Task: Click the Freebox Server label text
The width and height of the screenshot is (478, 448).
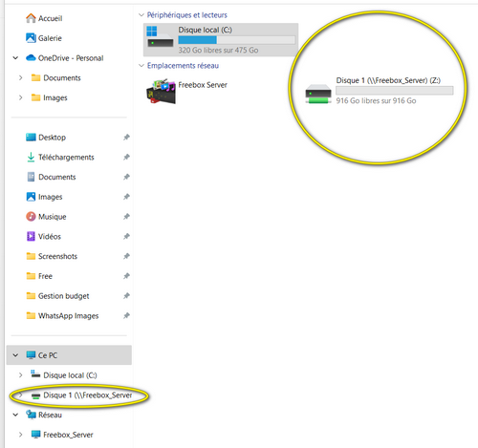Action: point(203,85)
